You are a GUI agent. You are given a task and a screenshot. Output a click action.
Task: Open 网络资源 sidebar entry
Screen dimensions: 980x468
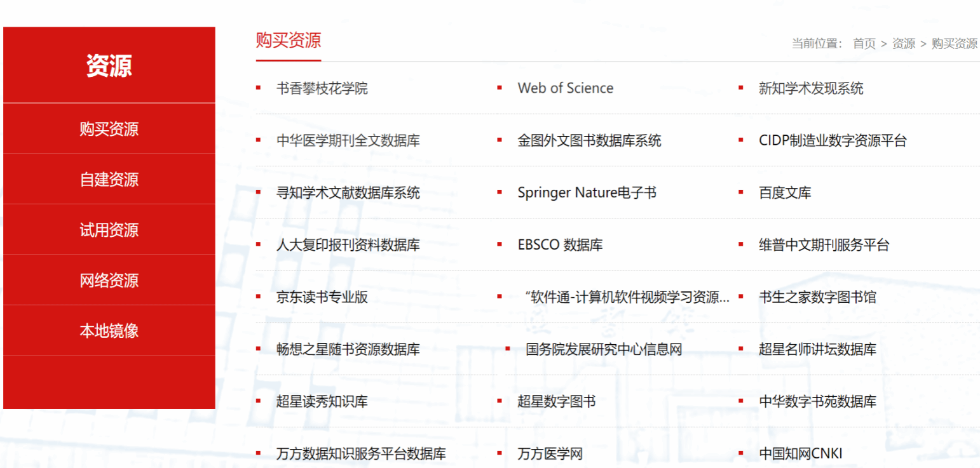(109, 281)
